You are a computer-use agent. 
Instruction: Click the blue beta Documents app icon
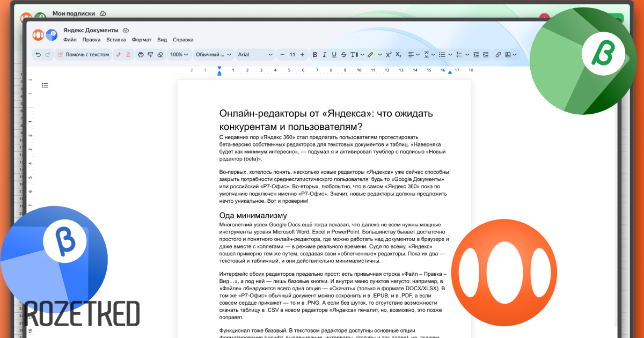coord(52,35)
